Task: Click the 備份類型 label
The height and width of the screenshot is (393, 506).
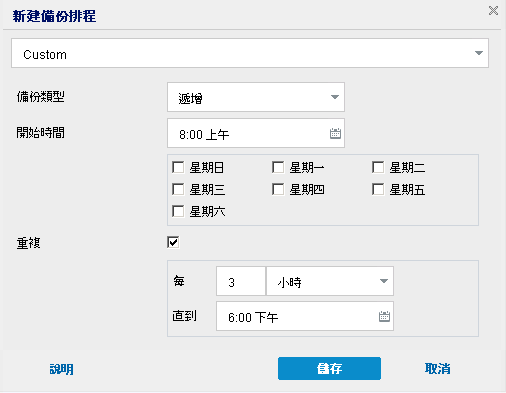Action: pyautogui.click(x=40, y=97)
